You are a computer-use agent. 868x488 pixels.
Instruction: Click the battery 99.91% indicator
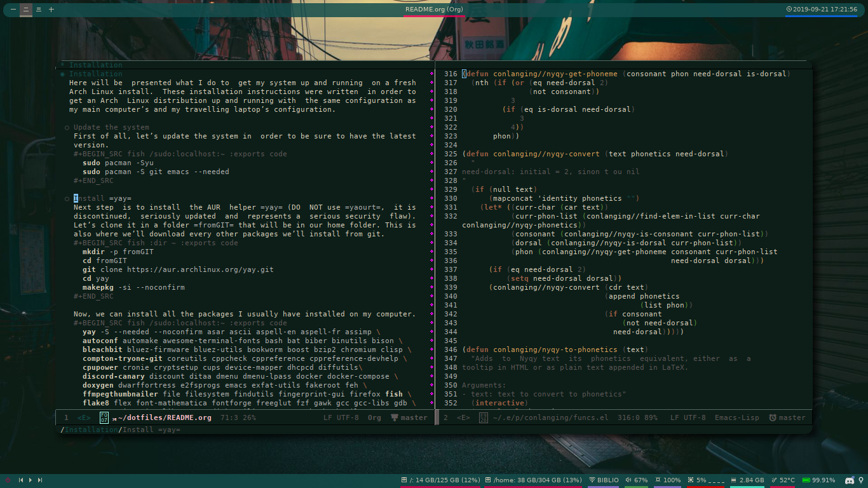click(818, 480)
